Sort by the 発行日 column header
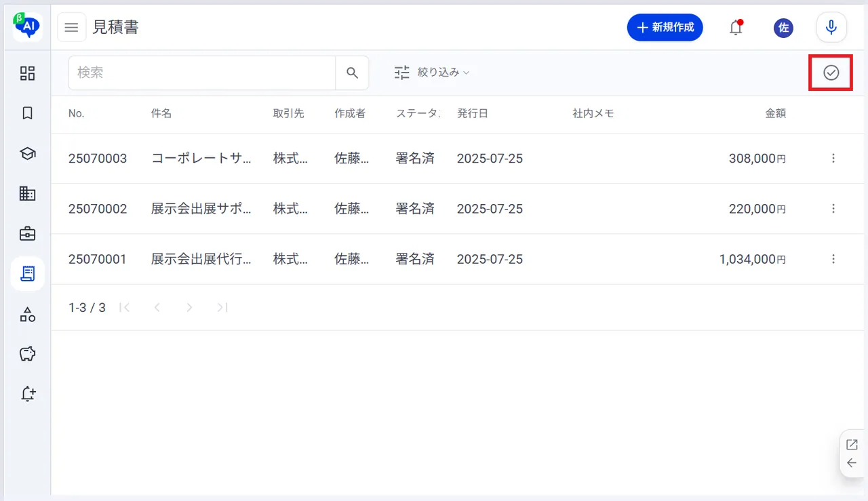This screenshot has width=868, height=501. pyautogui.click(x=473, y=114)
